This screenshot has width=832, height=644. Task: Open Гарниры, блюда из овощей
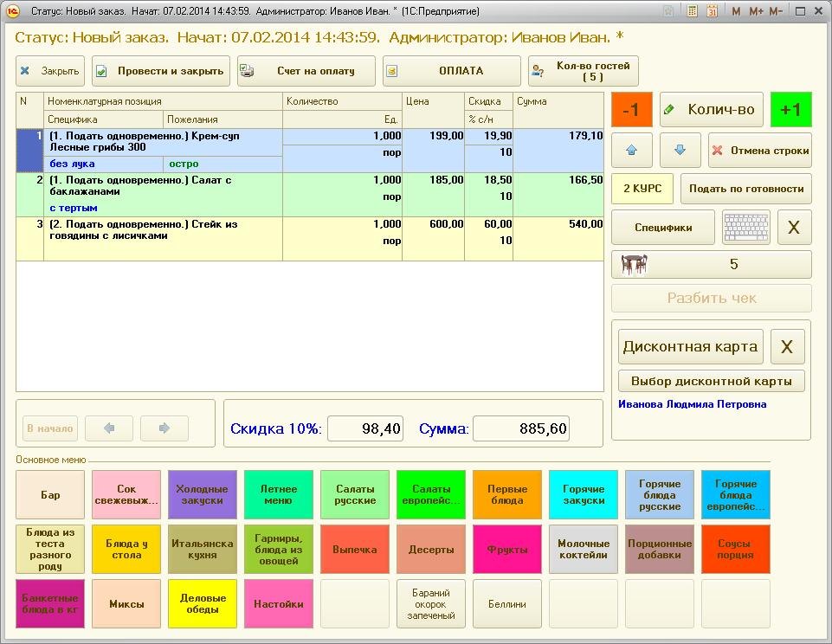pos(279,549)
